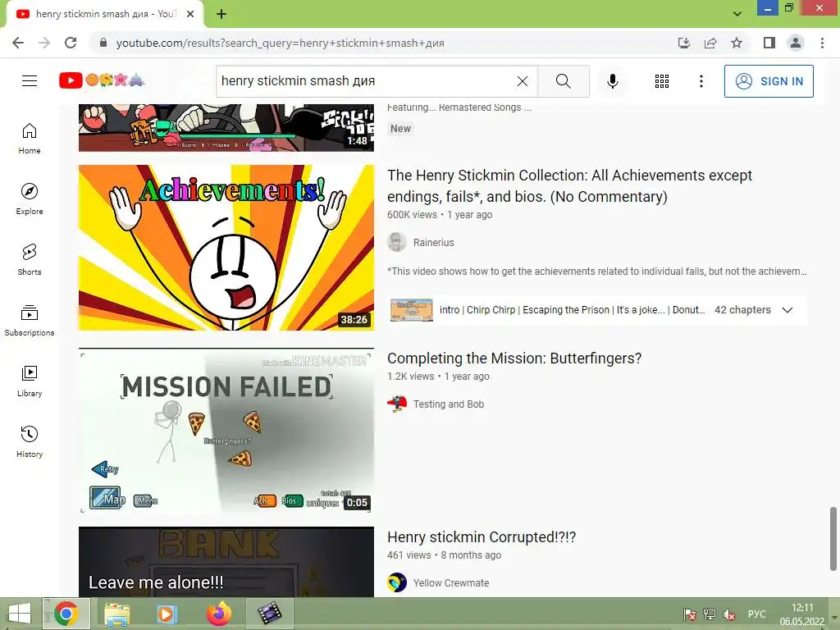Bookmark this page with the star icon
The height and width of the screenshot is (630, 840).
click(x=737, y=43)
